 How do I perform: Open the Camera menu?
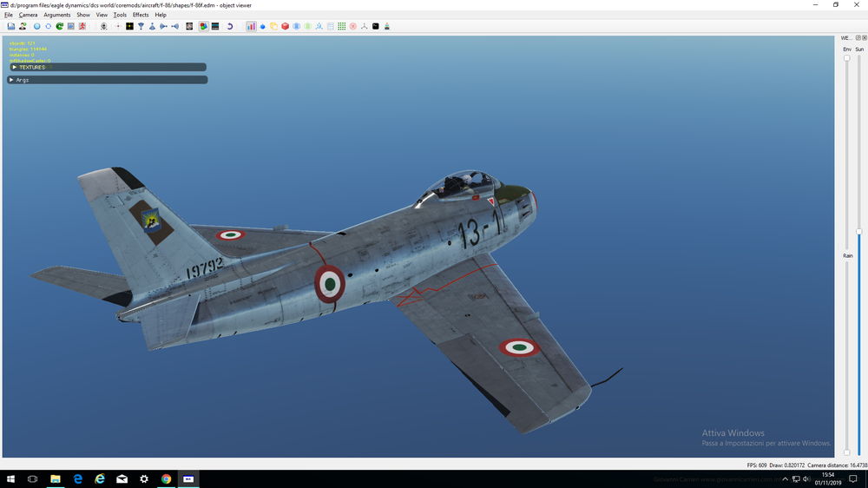point(28,15)
